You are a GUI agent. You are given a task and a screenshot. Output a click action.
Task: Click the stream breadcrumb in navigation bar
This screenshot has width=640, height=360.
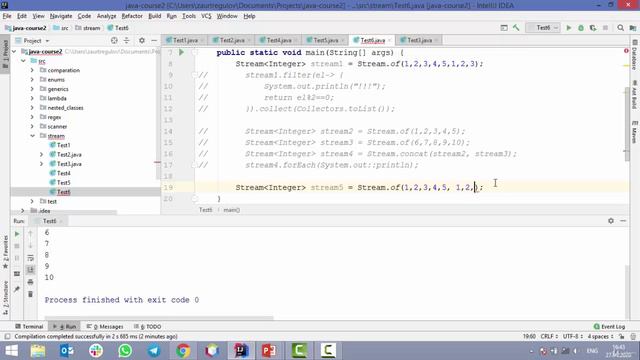tap(88, 28)
